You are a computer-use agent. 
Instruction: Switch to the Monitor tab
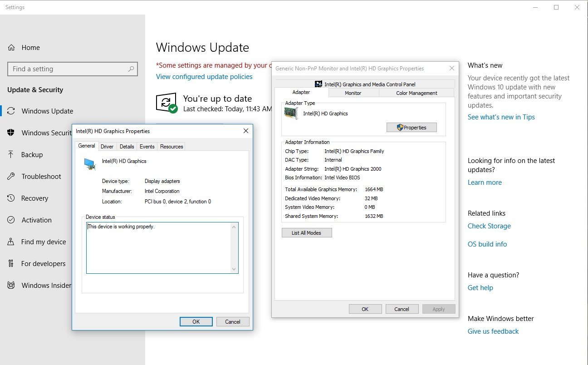point(353,93)
